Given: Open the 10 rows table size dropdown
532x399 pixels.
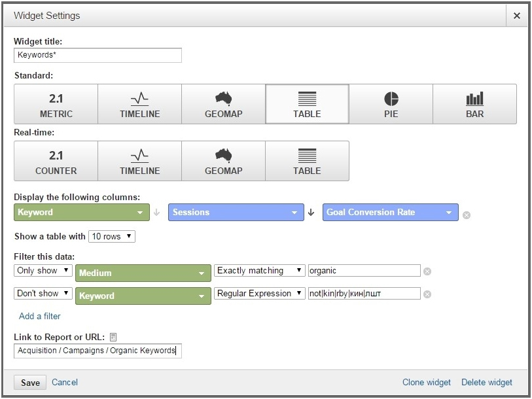Looking at the screenshot, I should (x=112, y=237).
